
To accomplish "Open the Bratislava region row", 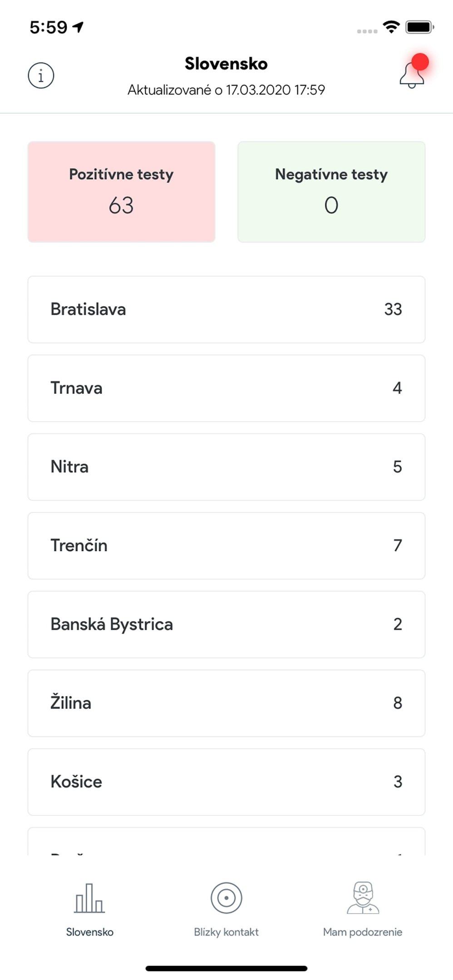I will (226, 309).
